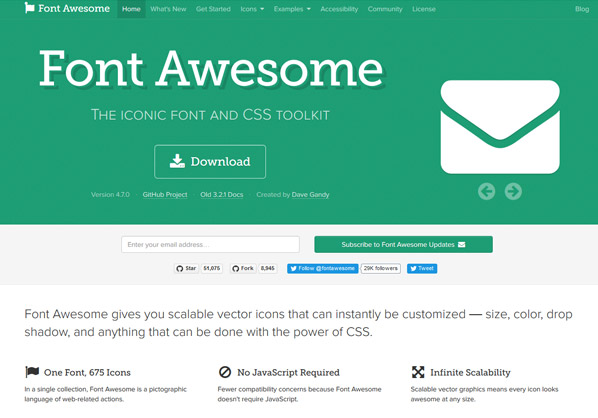The image size is (598, 418).
Task: Open the 51,075 stargazers count
Action: (212, 268)
